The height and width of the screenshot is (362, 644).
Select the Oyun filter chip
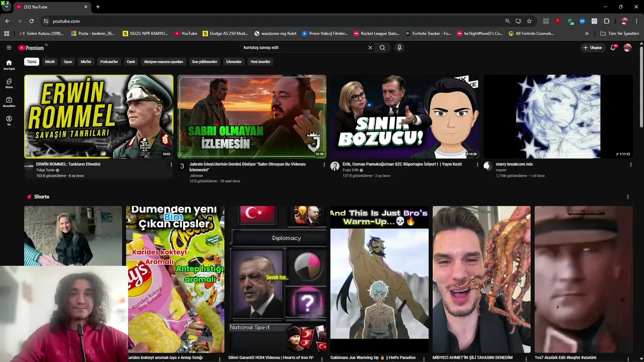(68, 62)
